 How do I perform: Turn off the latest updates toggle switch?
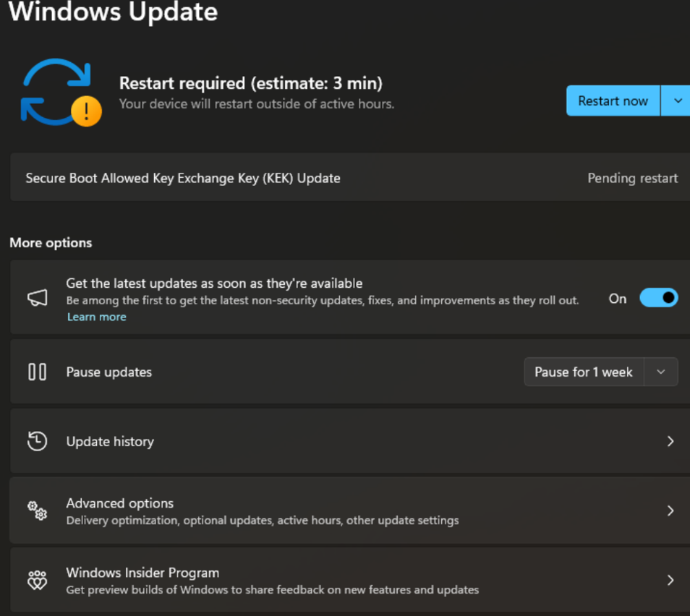point(659,298)
